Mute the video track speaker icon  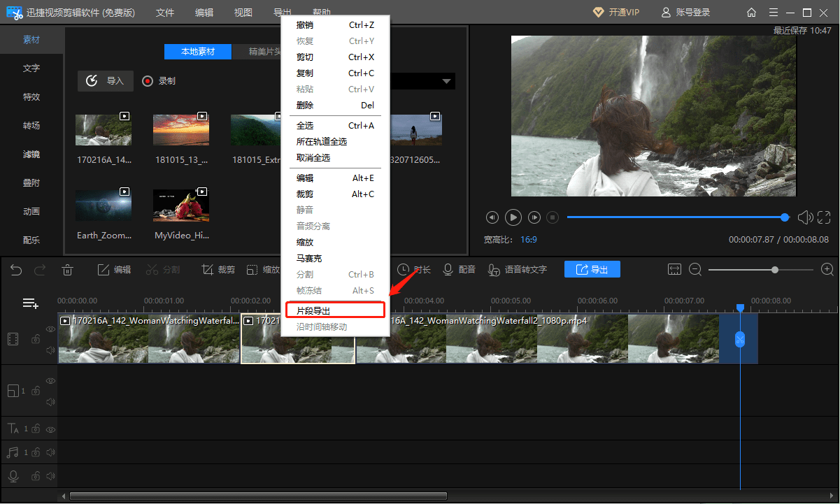click(50, 350)
